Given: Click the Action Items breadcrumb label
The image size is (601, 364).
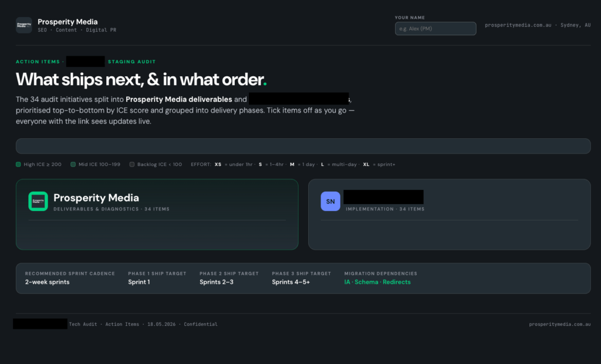Looking at the screenshot, I should click(38, 62).
